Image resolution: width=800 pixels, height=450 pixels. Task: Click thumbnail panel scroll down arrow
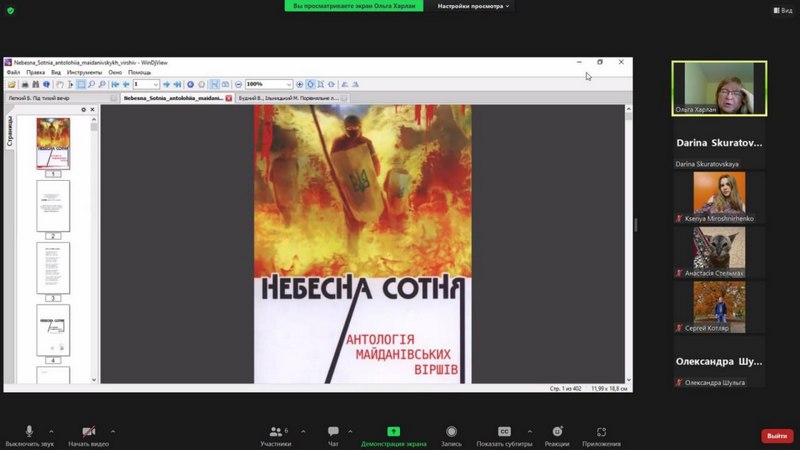(94, 380)
